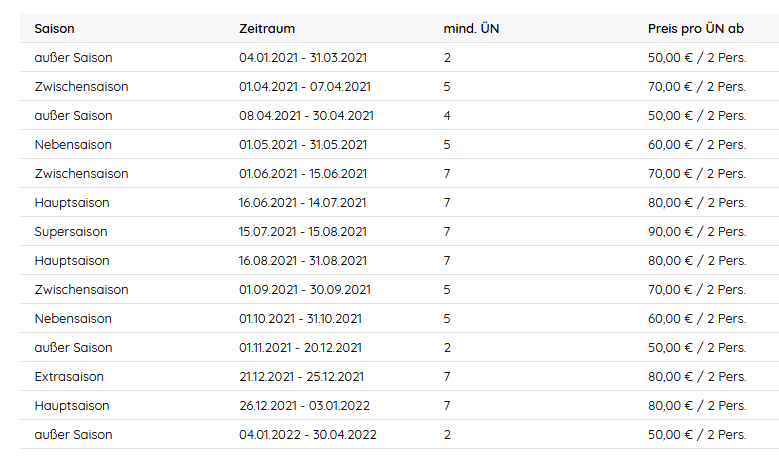The image size is (779, 461).
Task: Click the date range 01.10.2021 - 31.10.2021
Action: click(300, 319)
